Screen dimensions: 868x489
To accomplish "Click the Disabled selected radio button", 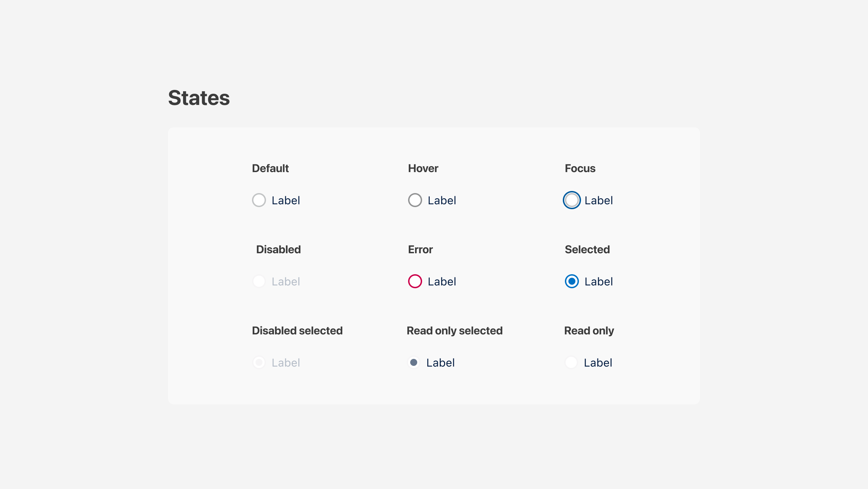I will (x=259, y=362).
